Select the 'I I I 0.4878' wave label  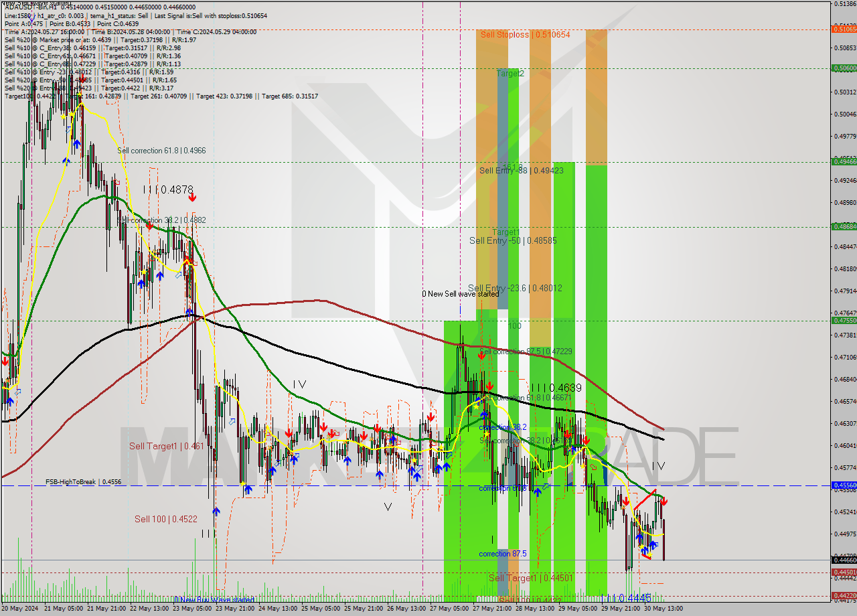(x=169, y=189)
